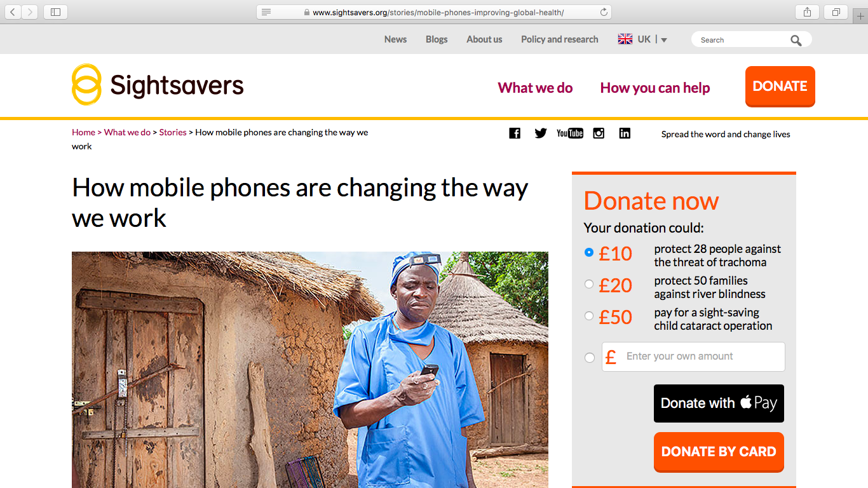Click the Safari share icon

click(x=808, y=12)
